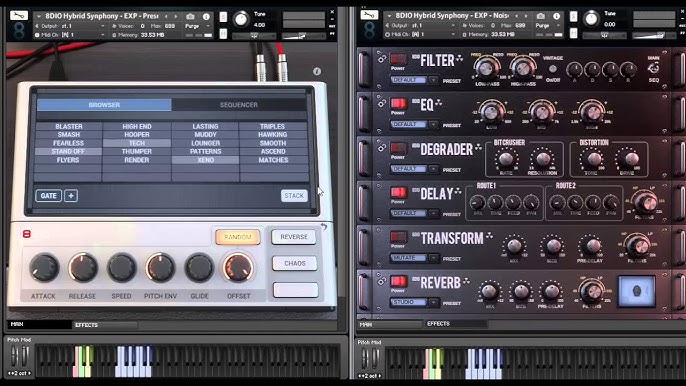686x386 pixels.
Task: Enable the Vintage On/Off switch in FILTER
Action: pos(553,69)
